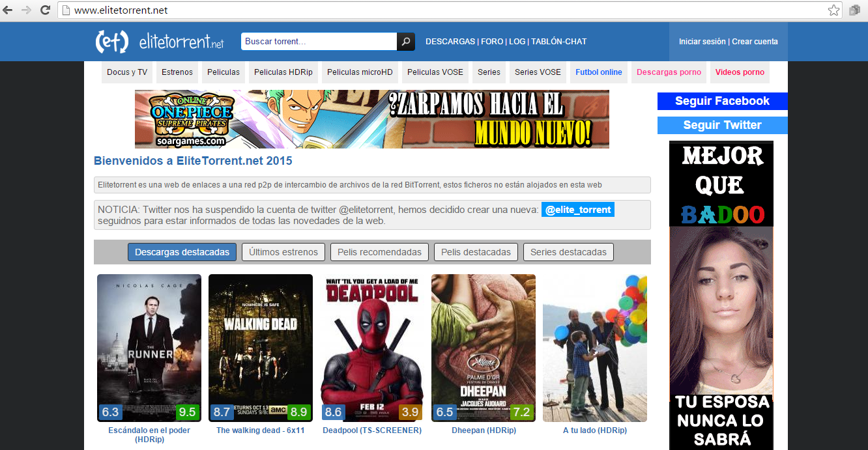Open the Deadpool poster
The image size is (868, 450).
(372, 348)
